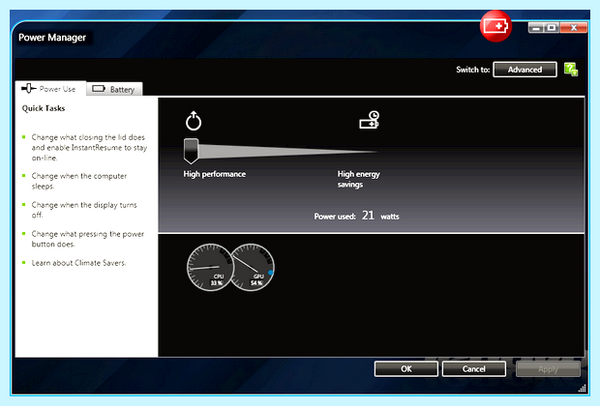Open 'Change when the display turns off' task

point(84,210)
